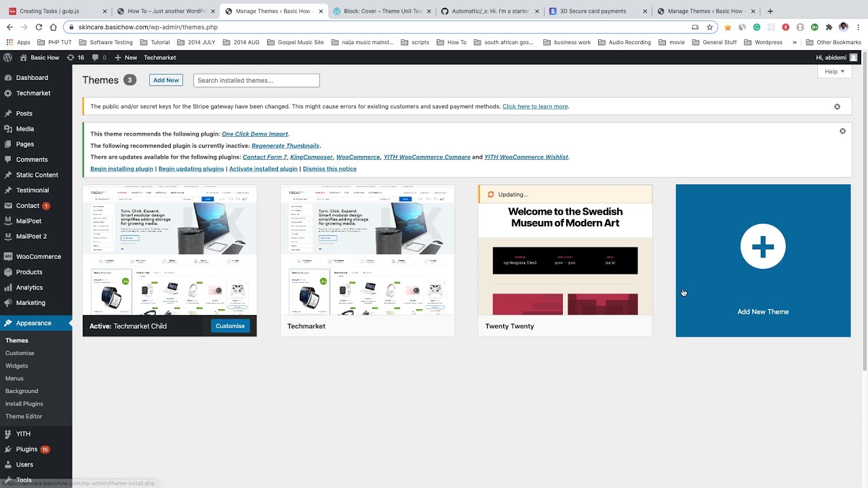Click the 'Click here to learn more' link
Screen dimensions: 868x488
coord(535,106)
